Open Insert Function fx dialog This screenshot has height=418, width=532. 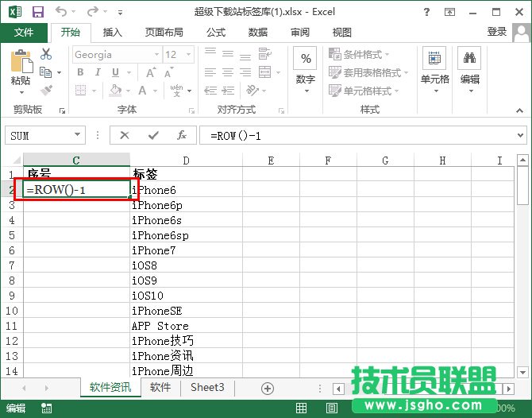pyautogui.click(x=182, y=135)
